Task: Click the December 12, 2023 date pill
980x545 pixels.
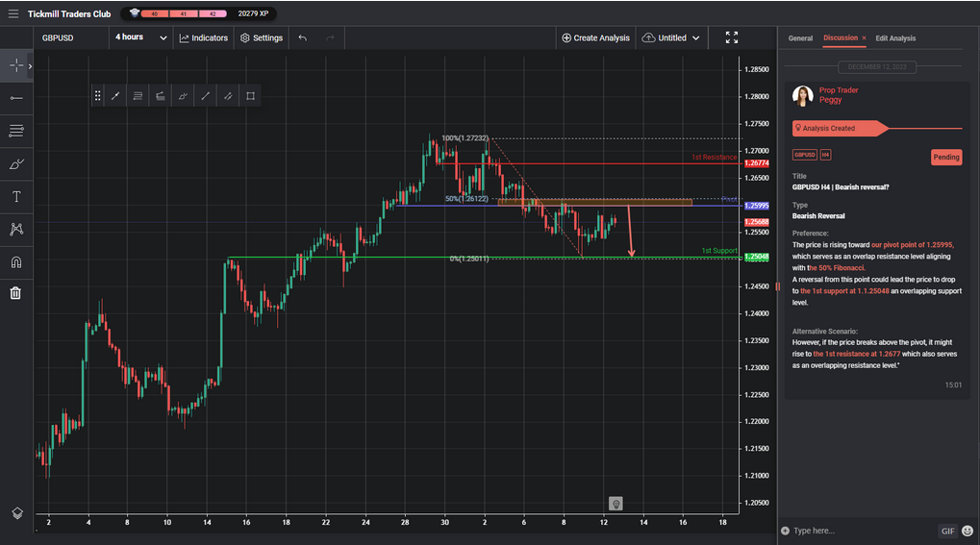Action: click(877, 67)
